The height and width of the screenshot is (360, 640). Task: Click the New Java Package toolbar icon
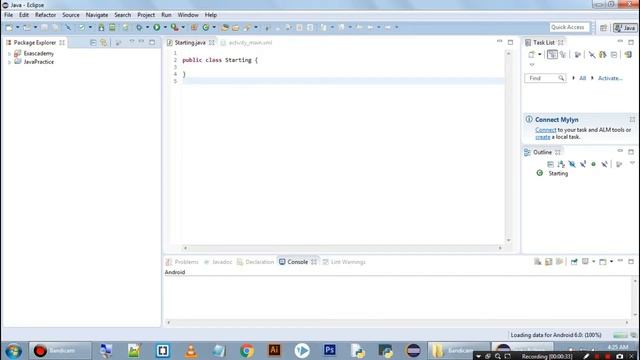coord(194,27)
